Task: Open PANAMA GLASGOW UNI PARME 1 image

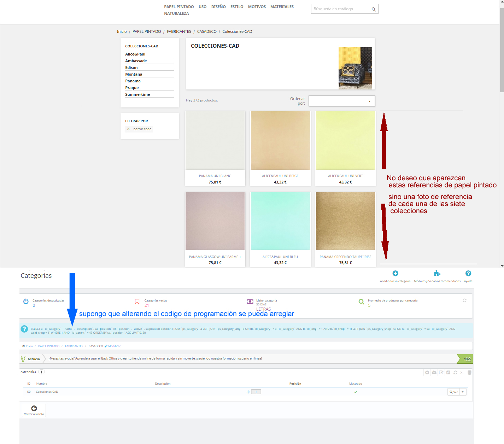Action: point(215,221)
